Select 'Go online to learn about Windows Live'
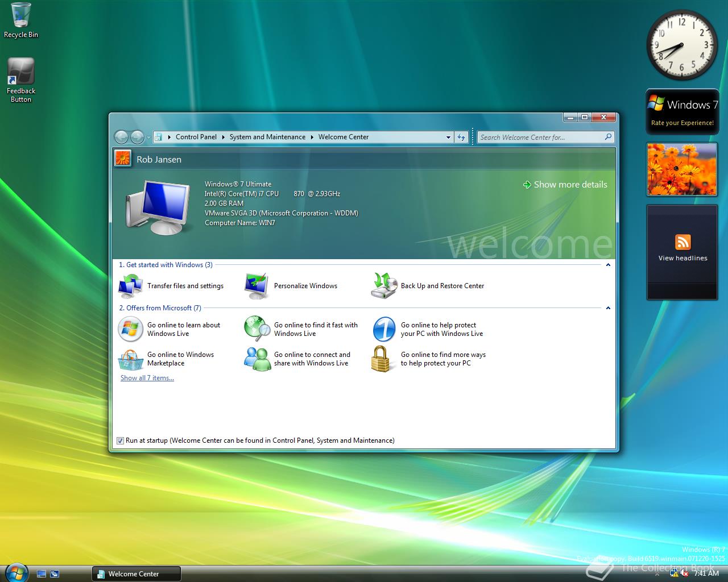 pos(184,329)
